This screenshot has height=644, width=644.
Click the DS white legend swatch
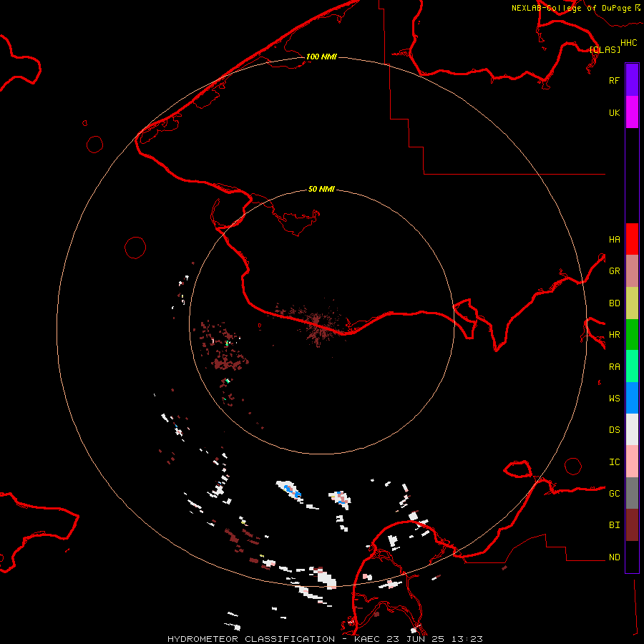click(x=632, y=429)
